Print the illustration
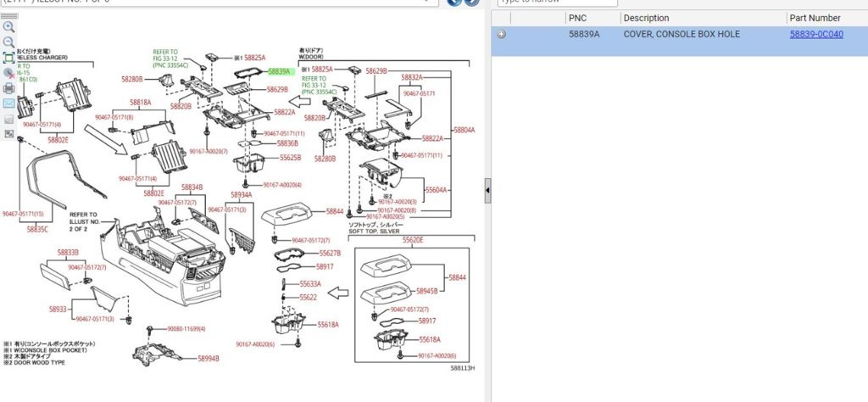The width and height of the screenshot is (868, 402). pos(8,88)
